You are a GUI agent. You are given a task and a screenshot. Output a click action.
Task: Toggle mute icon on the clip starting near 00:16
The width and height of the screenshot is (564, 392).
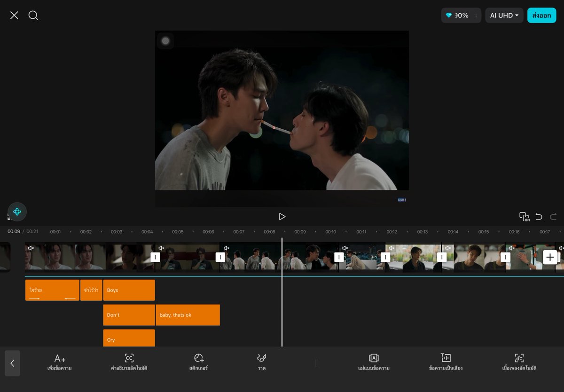coord(511,248)
